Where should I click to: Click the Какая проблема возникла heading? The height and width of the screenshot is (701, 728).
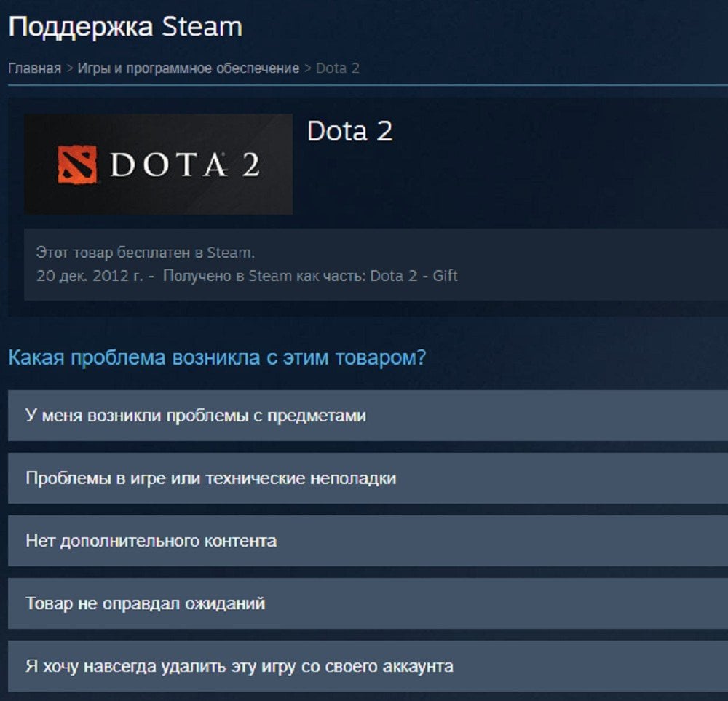pyautogui.click(x=217, y=358)
